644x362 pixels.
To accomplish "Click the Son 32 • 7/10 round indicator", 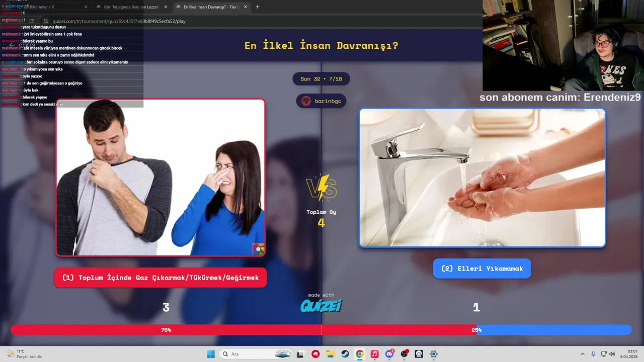I will coord(321,79).
